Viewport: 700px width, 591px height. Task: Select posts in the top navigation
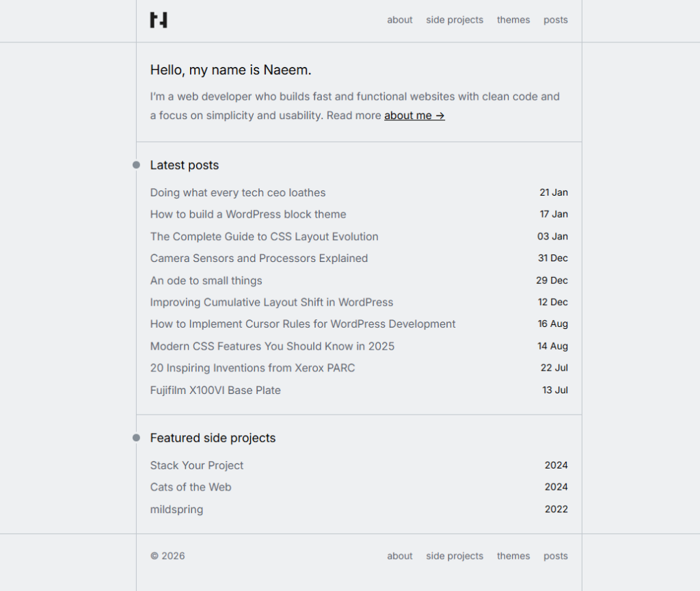556,20
